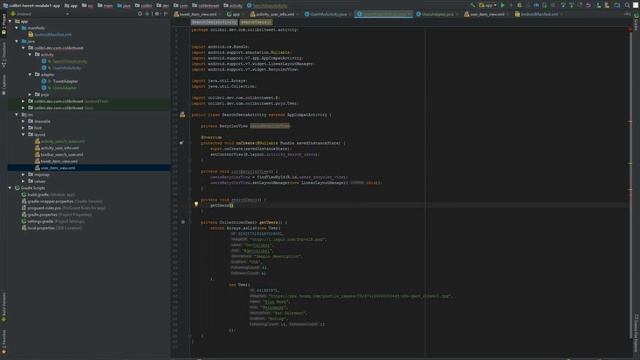640x360 pixels.
Task: Open the Gradle tool window on right edge
Action: click(636, 22)
